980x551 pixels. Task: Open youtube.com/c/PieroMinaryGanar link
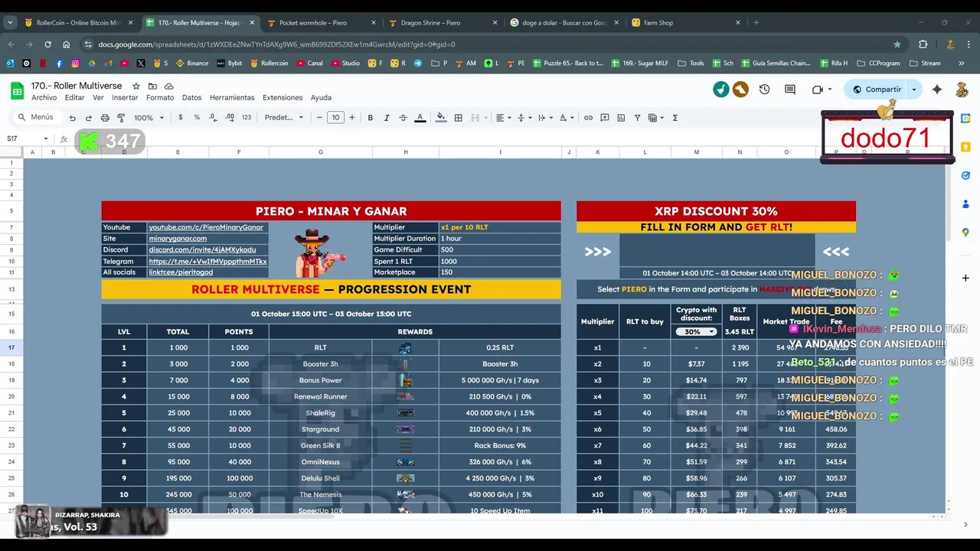click(x=206, y=227)
